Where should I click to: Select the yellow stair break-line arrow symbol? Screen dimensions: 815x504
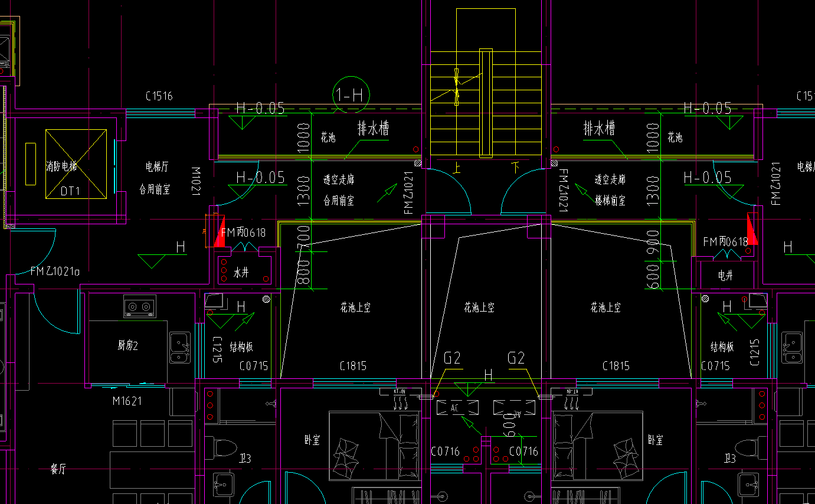click(456, 87)
